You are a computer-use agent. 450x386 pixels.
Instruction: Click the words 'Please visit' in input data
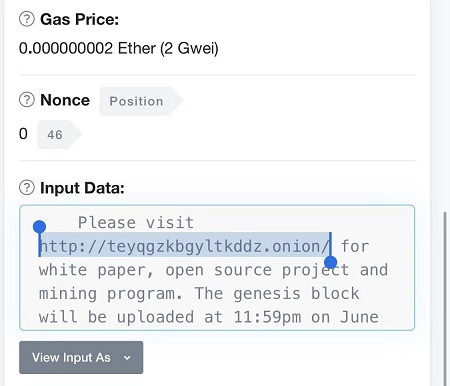click(x=136, y=222)
